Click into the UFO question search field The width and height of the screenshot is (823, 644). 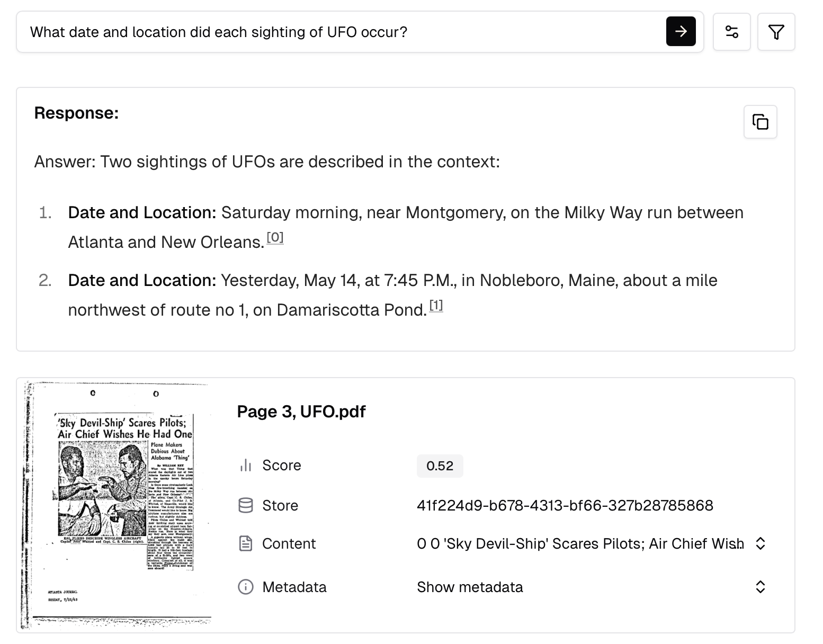tap(339, 32)
